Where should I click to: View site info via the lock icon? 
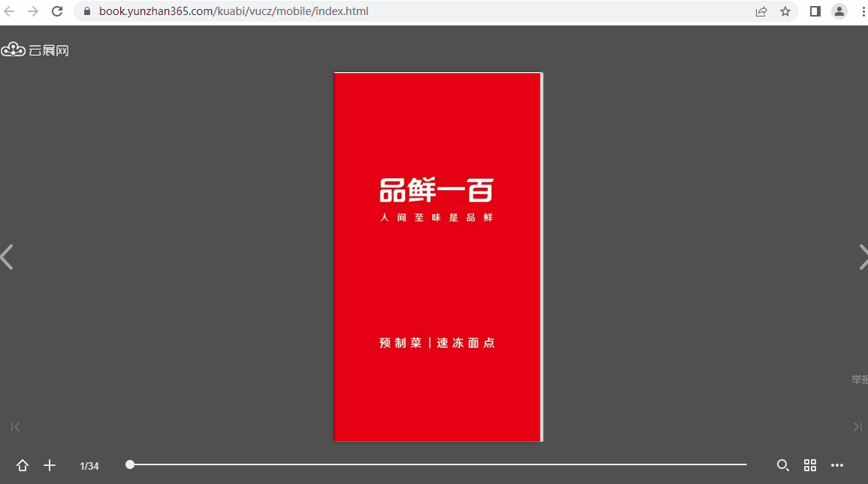(87, 11)
